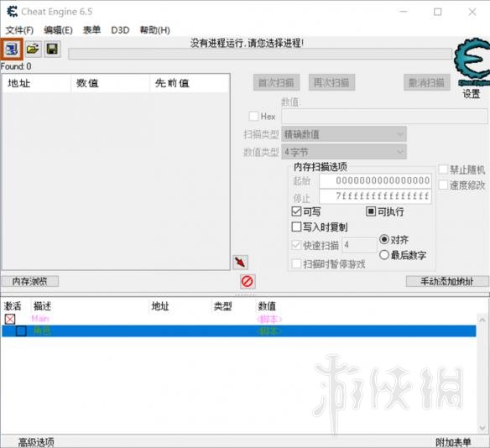490x448 pixels.
Task: Click the 内存浏览 button
Action: click(x=29, y=282)
